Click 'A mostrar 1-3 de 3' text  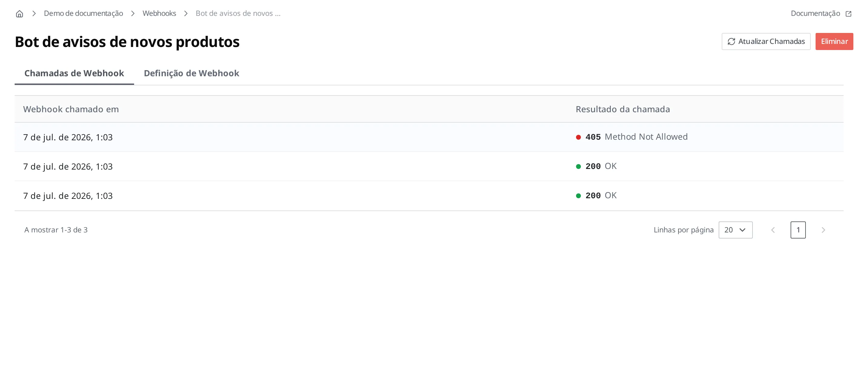click(x=56, y=230)
